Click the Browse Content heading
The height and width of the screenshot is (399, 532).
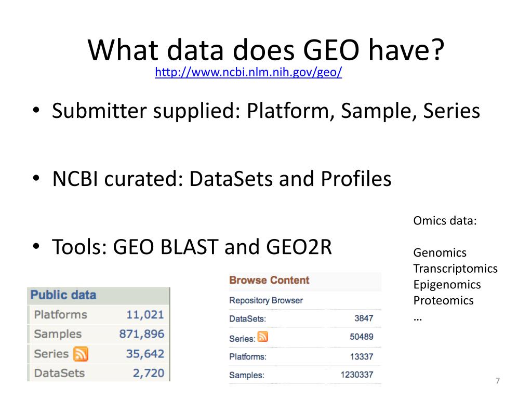pos(269,280)
